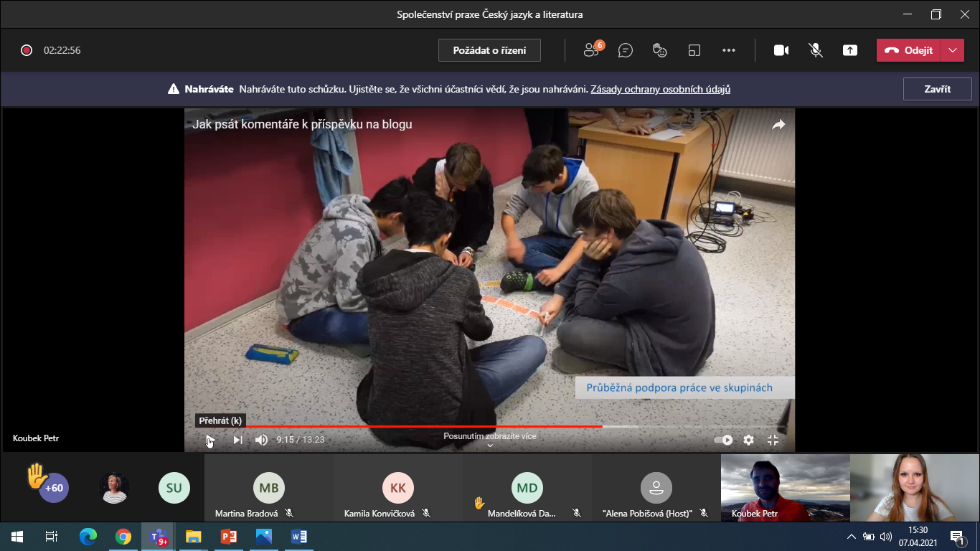Expand the chevron under Posunutím zobrazíte více
Image resolution: width=980 pixels, height=551 pixels.
point(490,446)
